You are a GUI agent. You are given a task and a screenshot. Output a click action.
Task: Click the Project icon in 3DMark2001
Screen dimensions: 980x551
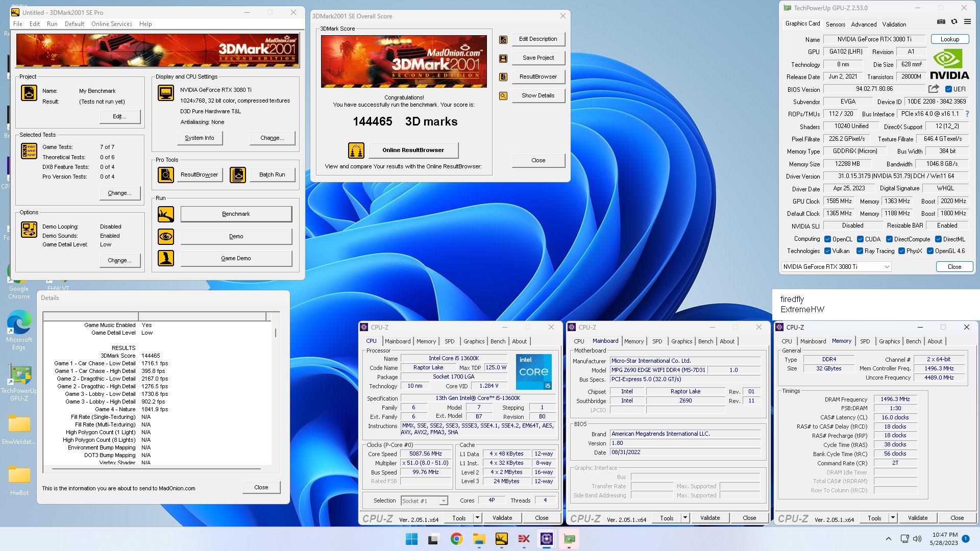tap(29, 93)
